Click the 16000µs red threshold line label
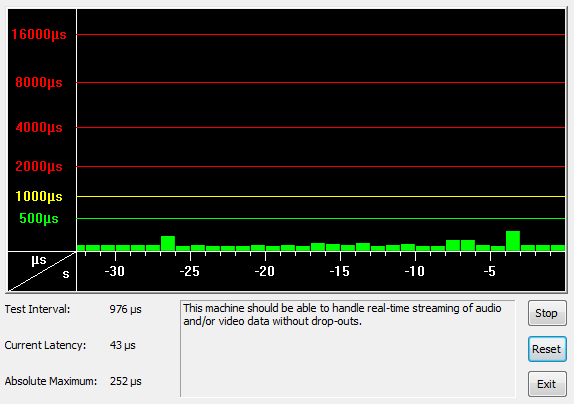The height and width of the screenshot is (404, 574). tap(39, 34)
